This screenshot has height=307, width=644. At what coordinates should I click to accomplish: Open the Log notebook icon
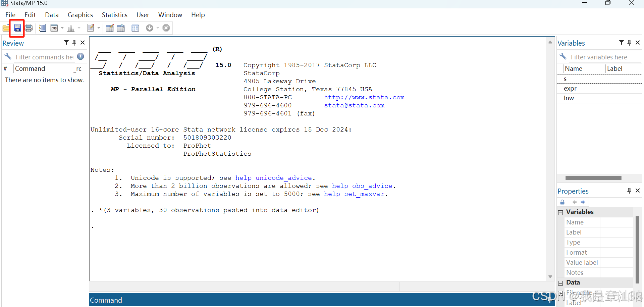point(42,28)
